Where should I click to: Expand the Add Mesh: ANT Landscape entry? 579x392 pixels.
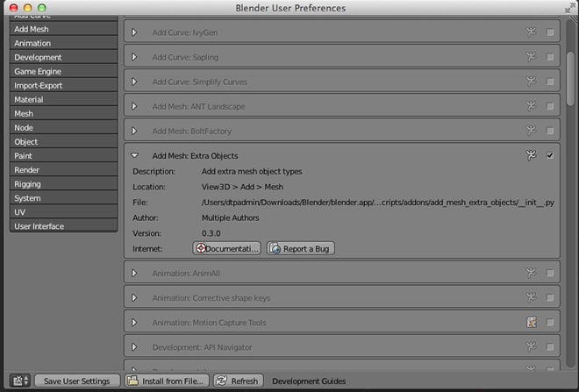pos(134,106)
